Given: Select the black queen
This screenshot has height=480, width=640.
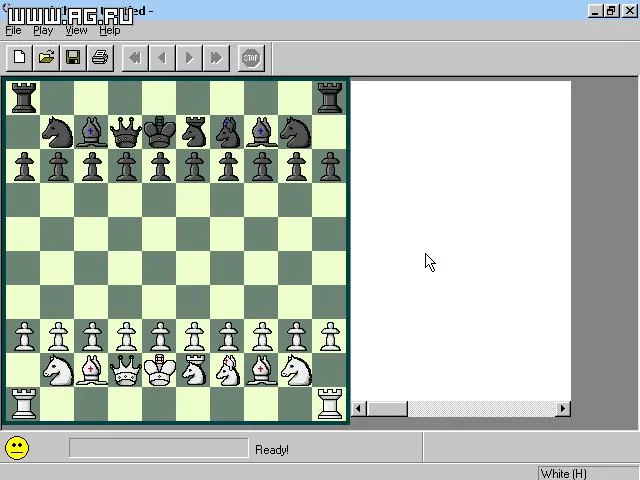Looking at the screenshot, I should pyautogui.click(x=126, y=132).
